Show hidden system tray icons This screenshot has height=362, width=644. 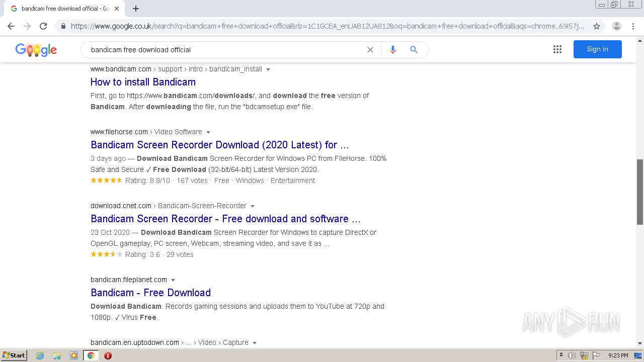pyautogui.click(x=561, y=355)
